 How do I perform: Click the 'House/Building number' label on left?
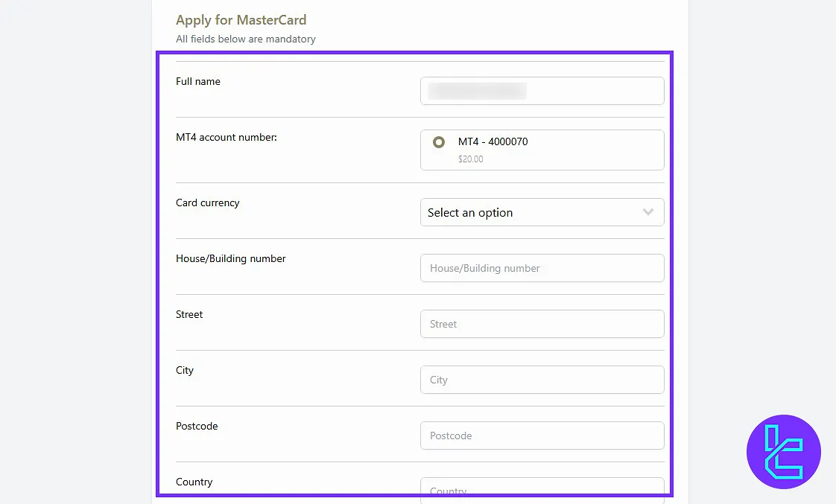(231, 258)
